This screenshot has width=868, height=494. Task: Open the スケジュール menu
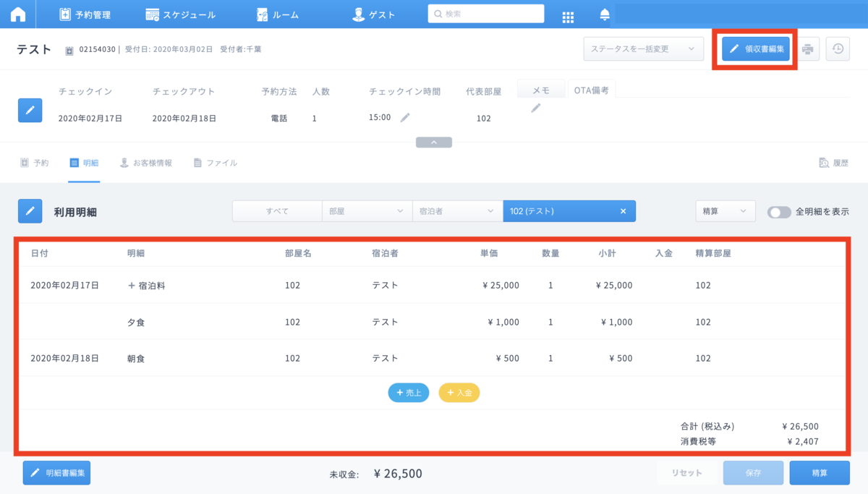point(180,14)
